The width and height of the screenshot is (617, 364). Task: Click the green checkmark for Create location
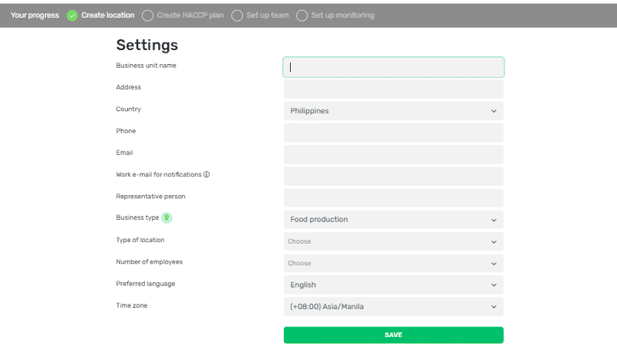tap(72, 15)
